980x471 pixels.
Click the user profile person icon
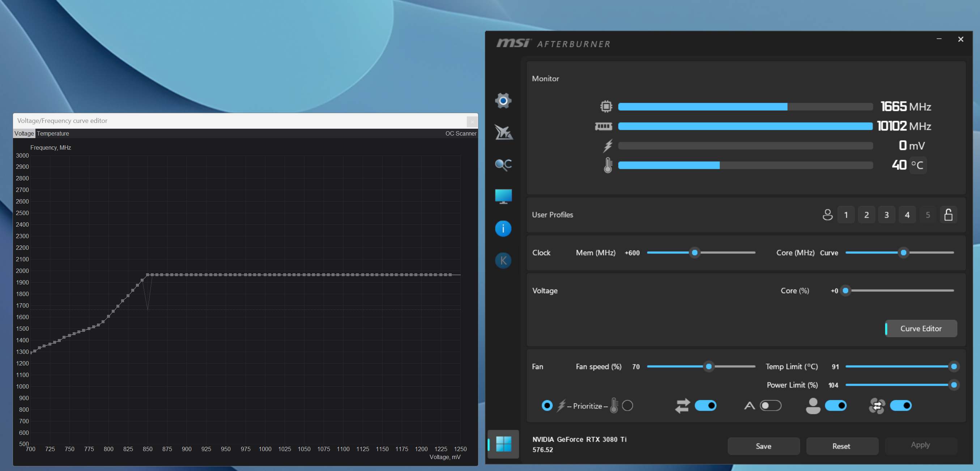[827, 215]
